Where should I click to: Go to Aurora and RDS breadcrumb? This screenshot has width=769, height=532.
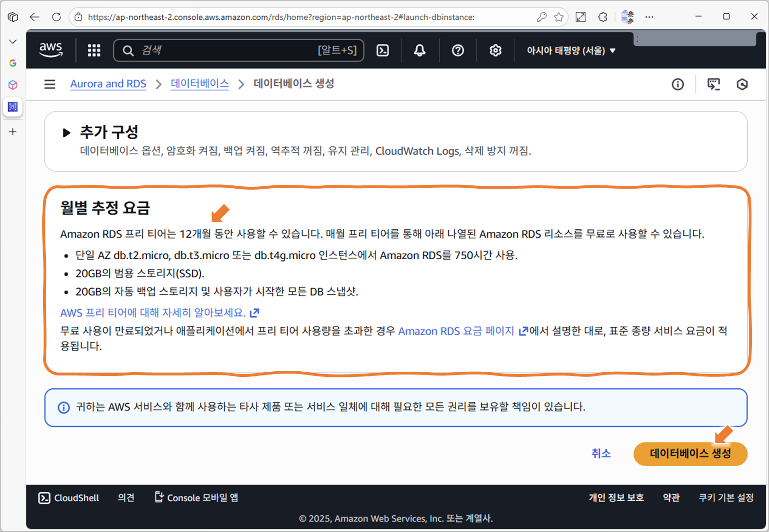tap(108, 84)
